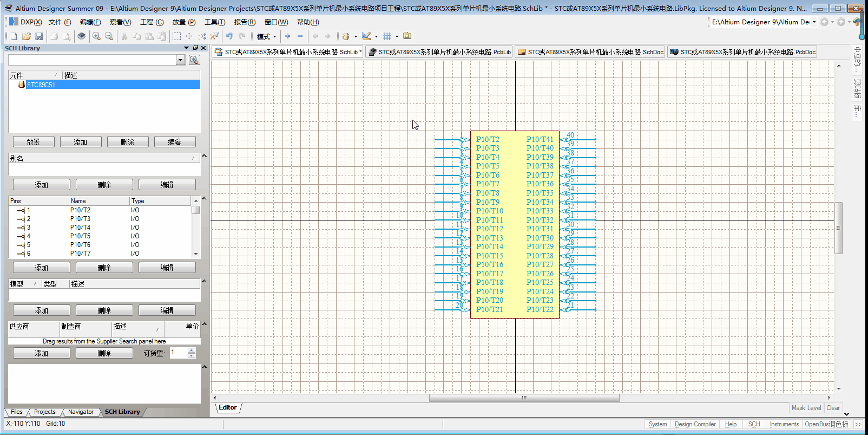Image resolution: width=868 pixels, height=435 pixels.
Task: Open an existing document (folder icon)
Action: click(26, 36)
